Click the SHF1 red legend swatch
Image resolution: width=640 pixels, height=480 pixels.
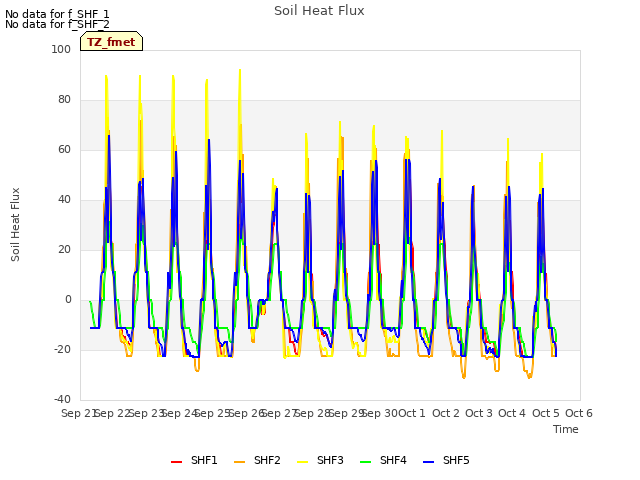tap(176, 462)
